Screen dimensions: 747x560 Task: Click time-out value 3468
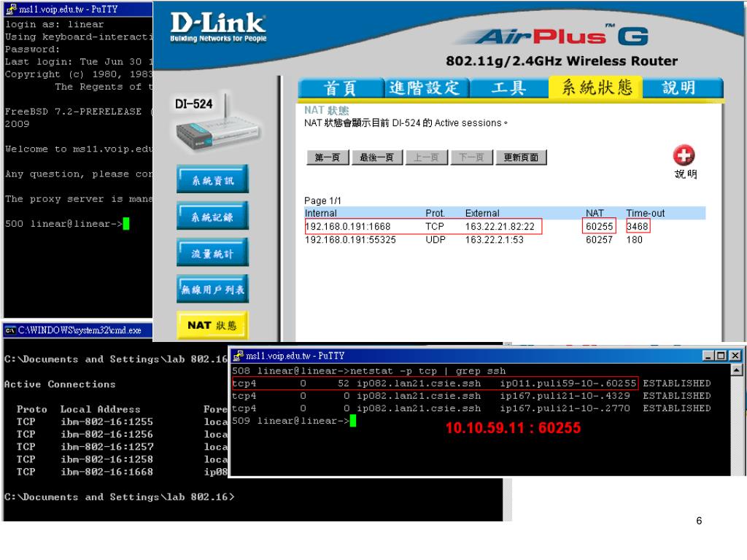(638, 227)
